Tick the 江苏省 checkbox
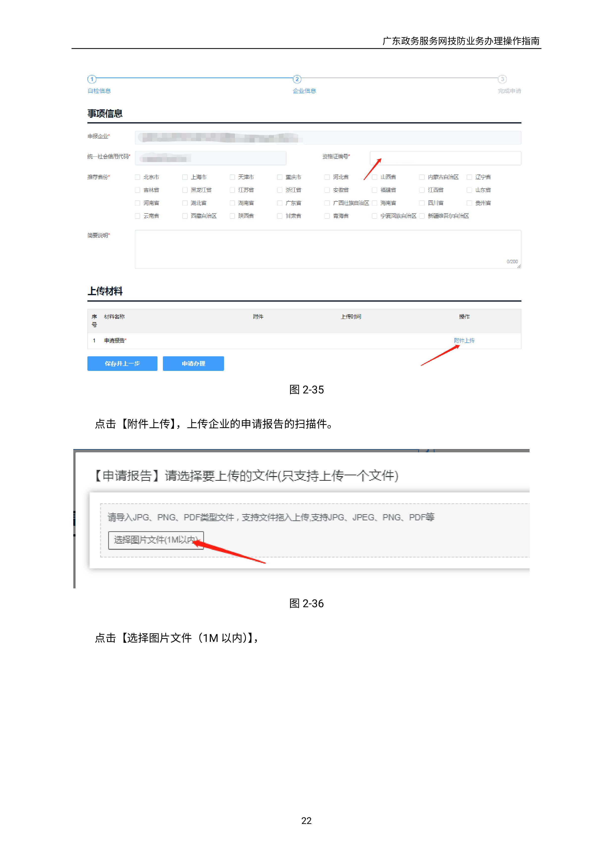 [x=232, y=190]
